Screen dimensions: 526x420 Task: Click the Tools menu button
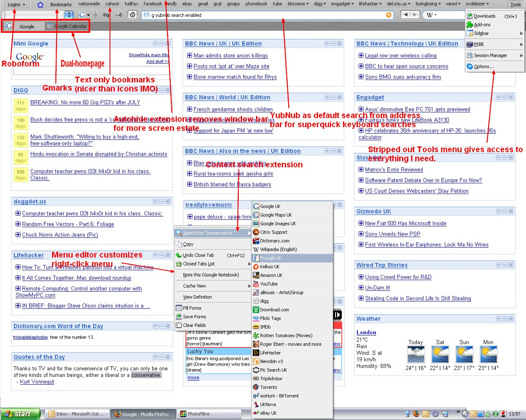[515, 5]
